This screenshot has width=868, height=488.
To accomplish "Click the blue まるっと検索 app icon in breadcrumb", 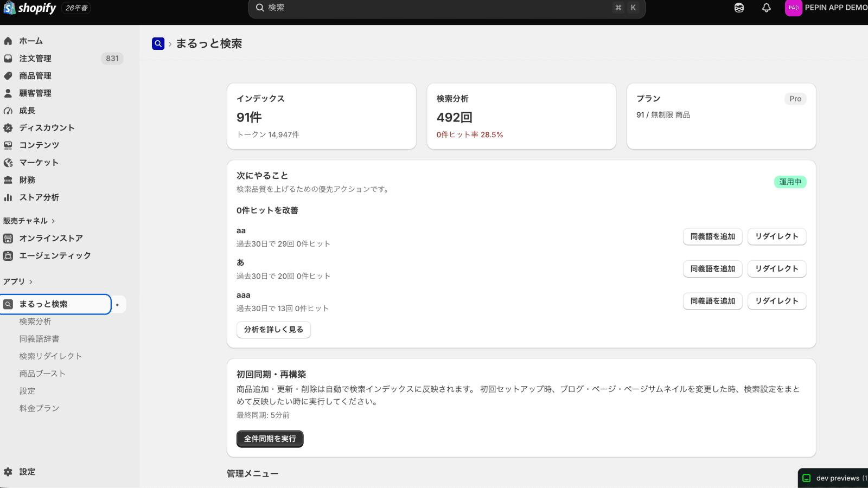I will [x=158, y=43].
